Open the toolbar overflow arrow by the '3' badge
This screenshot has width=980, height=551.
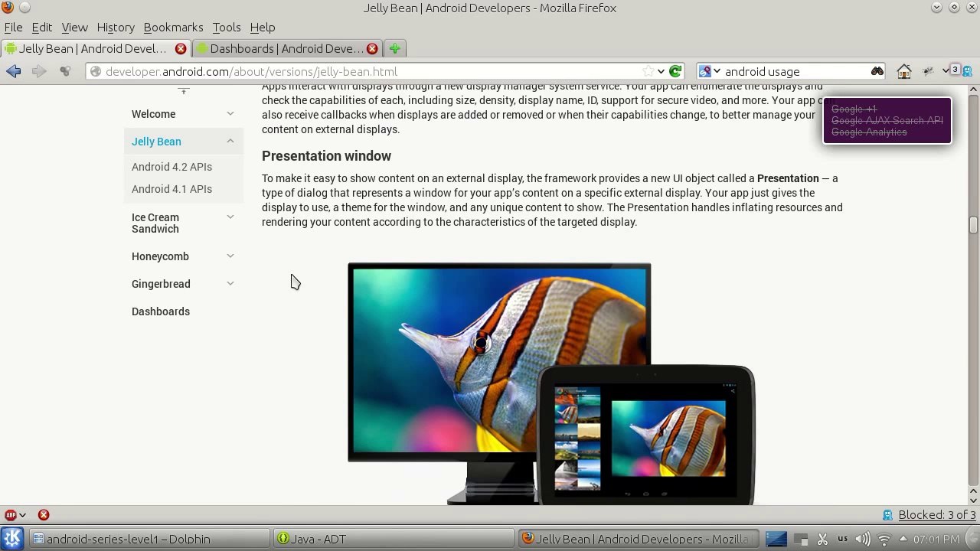point(946,70)
